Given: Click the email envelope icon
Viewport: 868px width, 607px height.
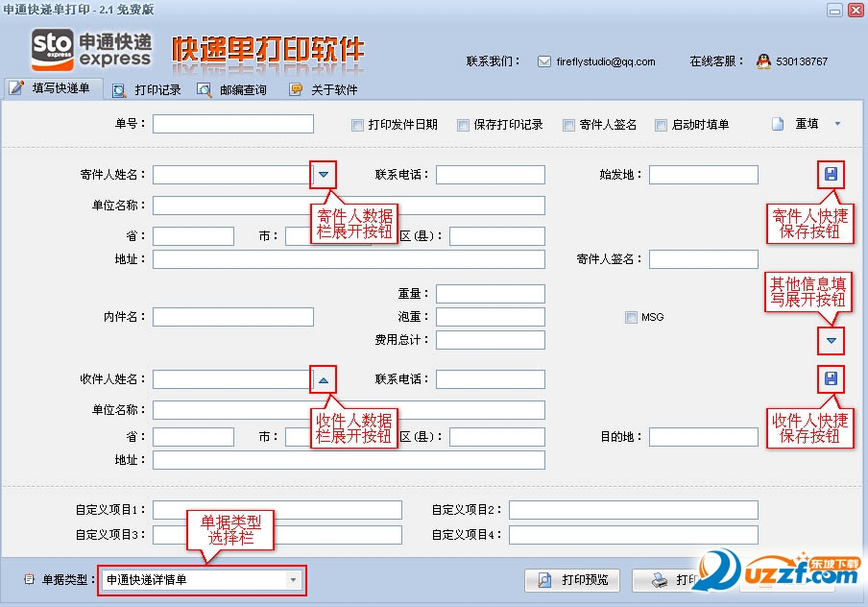Looking at the screenshot, I should click(x=544, y=61).
